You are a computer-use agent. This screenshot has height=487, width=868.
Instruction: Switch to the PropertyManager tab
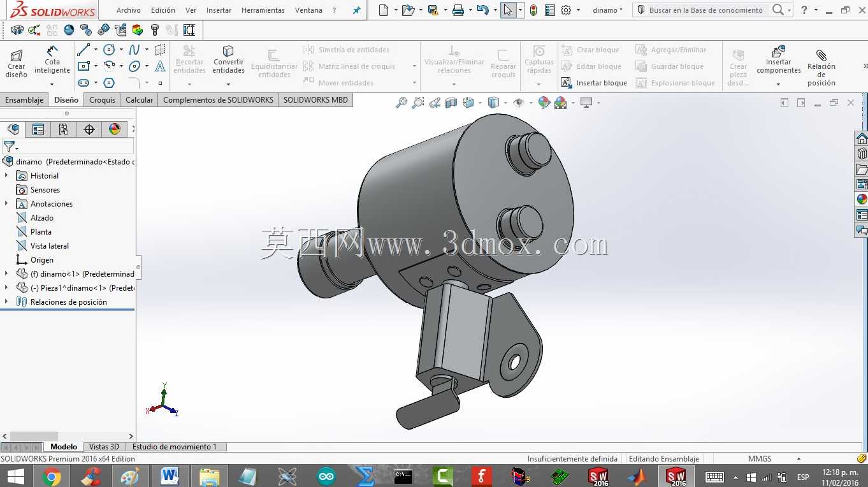tap(38, 129)
